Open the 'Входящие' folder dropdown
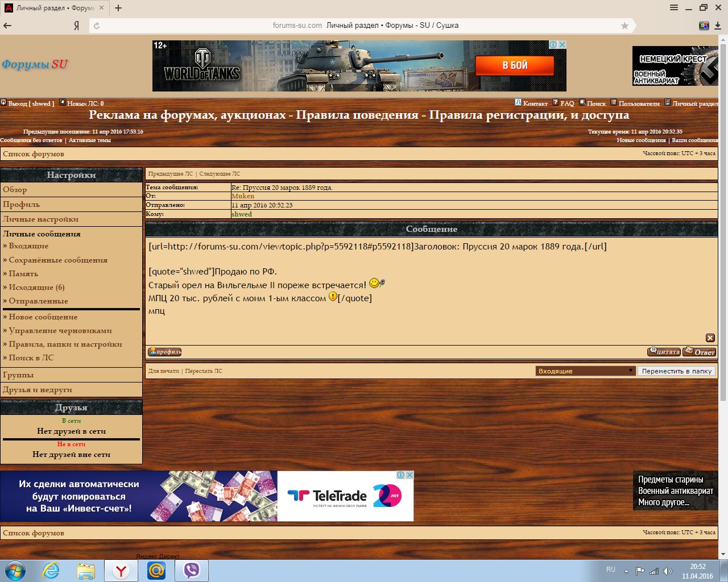The height and width of the screenshot is (582, 728). click(585, 371)
